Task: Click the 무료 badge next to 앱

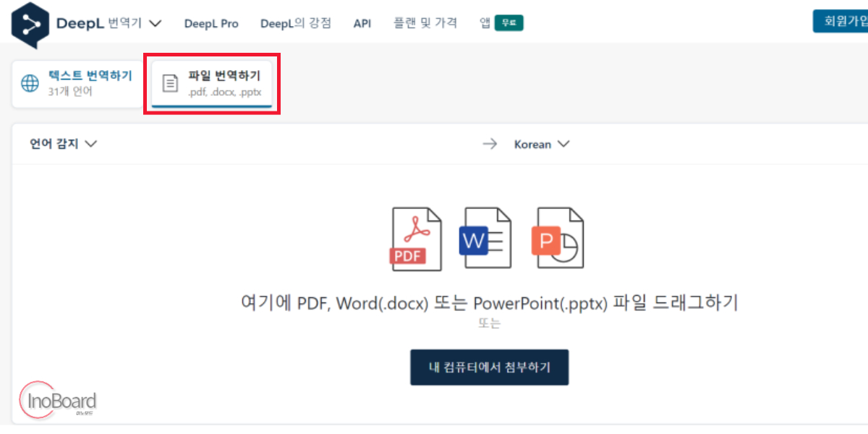Action: click(x=509, y=23)
